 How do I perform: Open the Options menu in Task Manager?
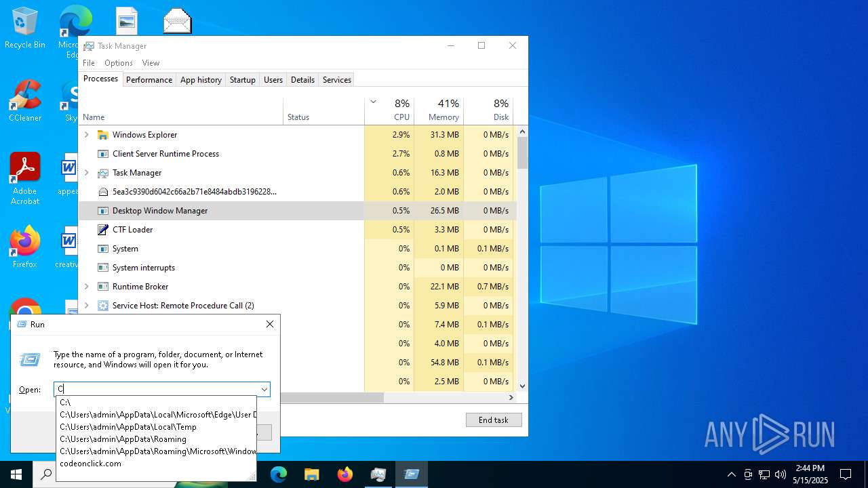point(119,63)
